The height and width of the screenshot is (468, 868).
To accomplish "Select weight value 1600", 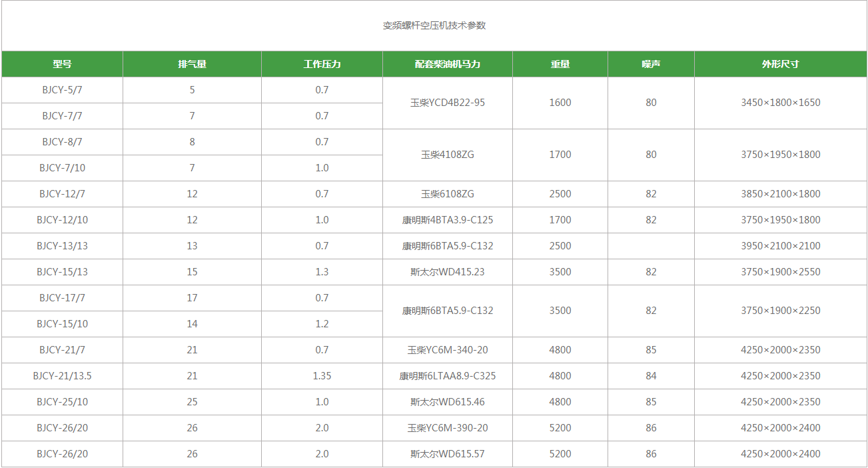I will tap(560, 103).
